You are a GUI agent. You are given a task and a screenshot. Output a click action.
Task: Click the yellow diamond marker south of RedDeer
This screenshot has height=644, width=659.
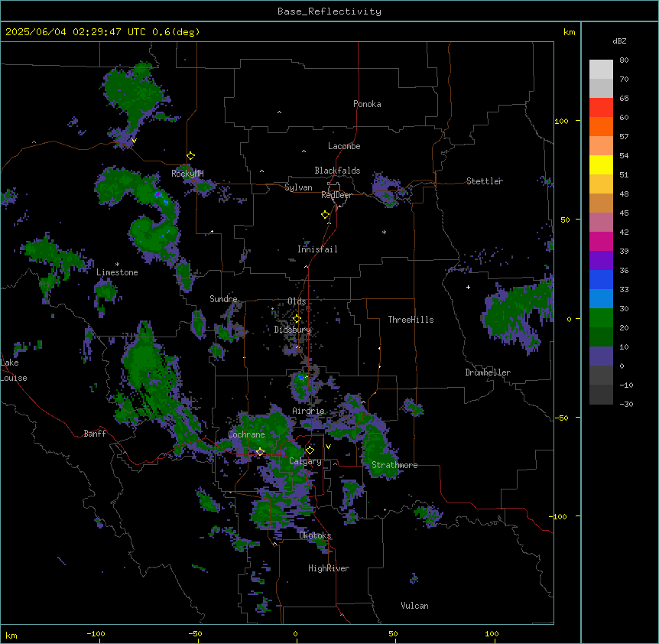tap(325, 215)
